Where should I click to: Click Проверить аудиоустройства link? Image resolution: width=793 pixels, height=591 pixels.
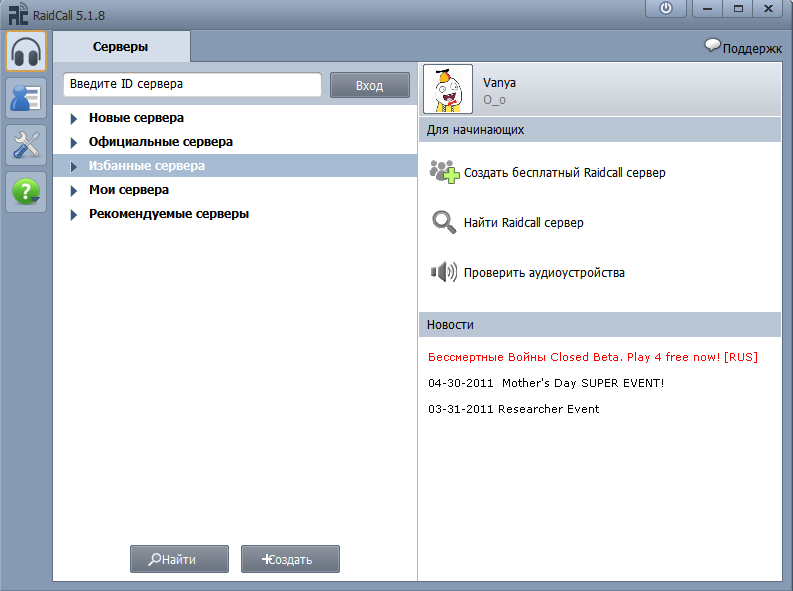(544, 272)
